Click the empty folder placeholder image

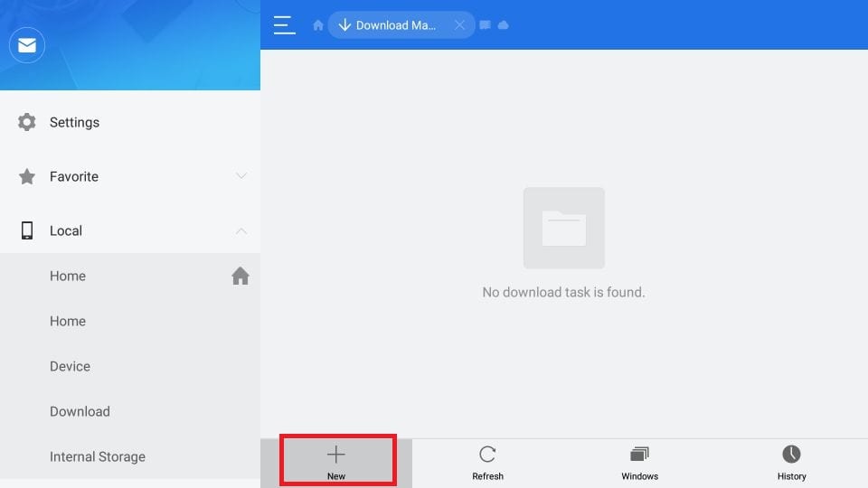pos(564,228)
